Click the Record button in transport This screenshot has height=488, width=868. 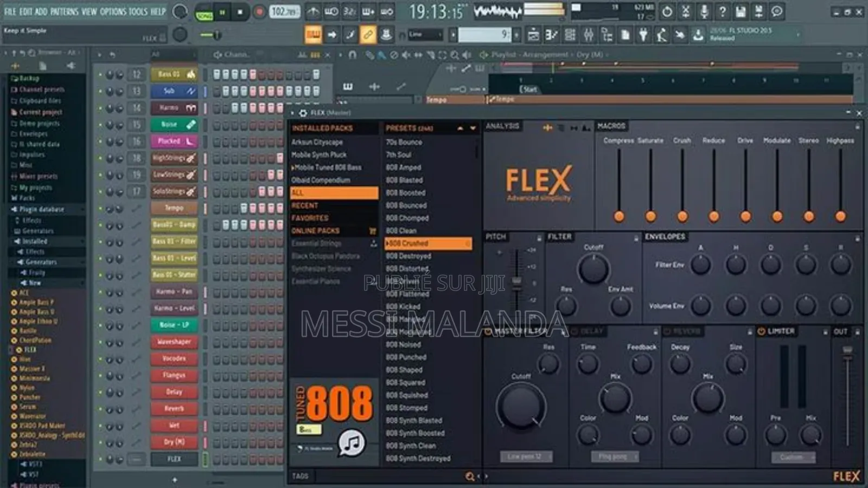tap(259, 11)
